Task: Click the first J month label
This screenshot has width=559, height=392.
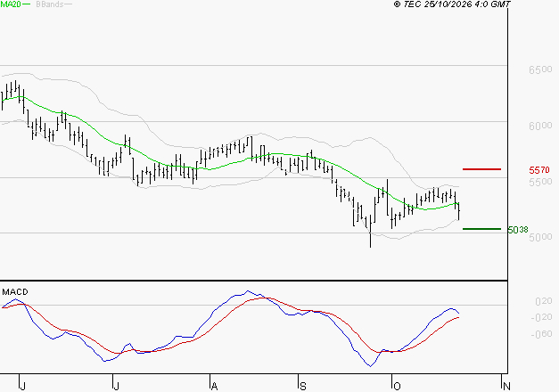Action: click(x=22, y=387)
